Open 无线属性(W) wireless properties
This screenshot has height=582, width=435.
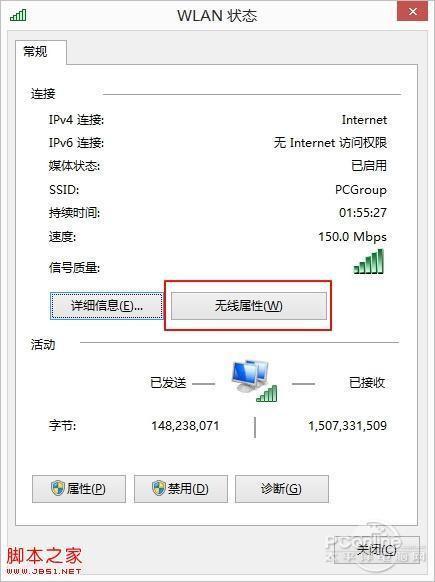249,306
